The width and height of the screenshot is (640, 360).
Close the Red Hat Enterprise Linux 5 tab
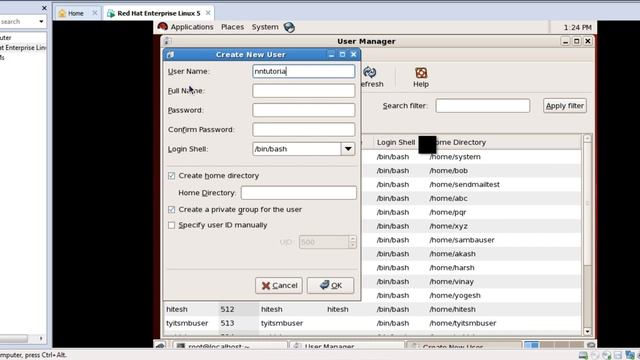(208, 13)
